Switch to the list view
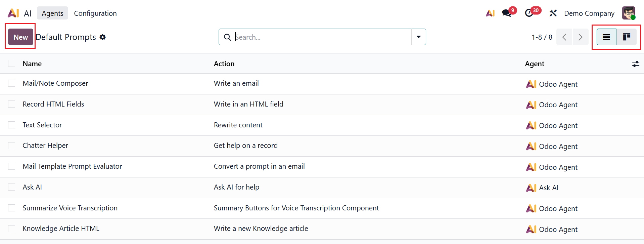Screen dimensions: 644x244 pos(606,37)
